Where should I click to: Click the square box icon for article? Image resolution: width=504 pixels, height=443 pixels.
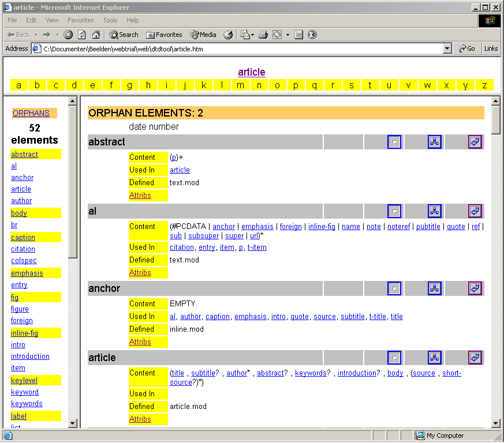click(394, 358)
